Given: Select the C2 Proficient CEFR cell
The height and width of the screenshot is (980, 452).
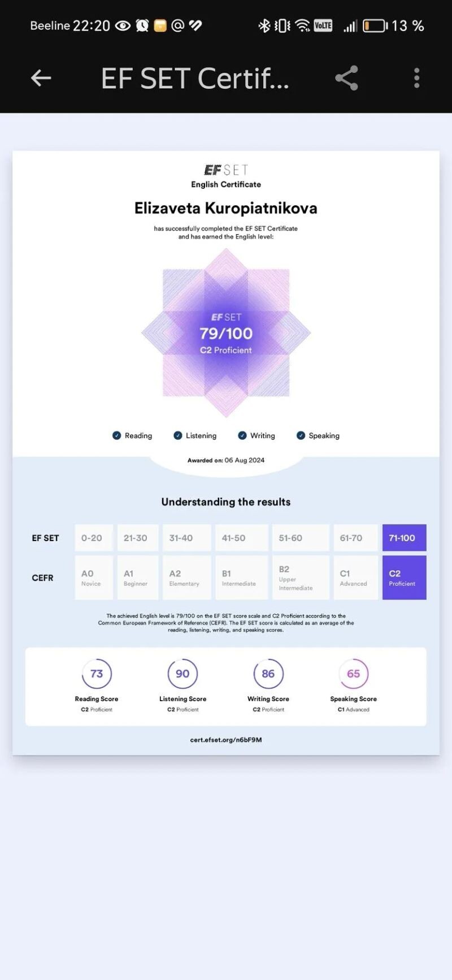Looking at the screenshot, I should pos(404,577).
